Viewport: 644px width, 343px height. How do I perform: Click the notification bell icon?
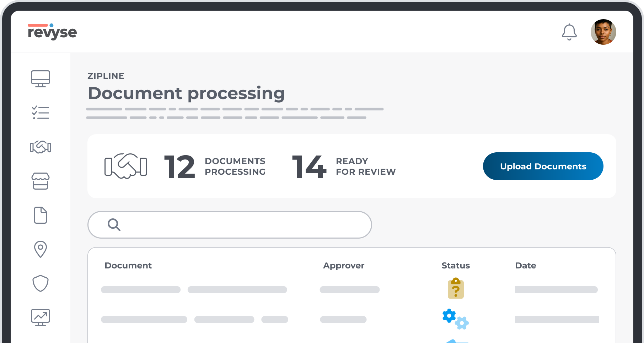click(569, 32)
